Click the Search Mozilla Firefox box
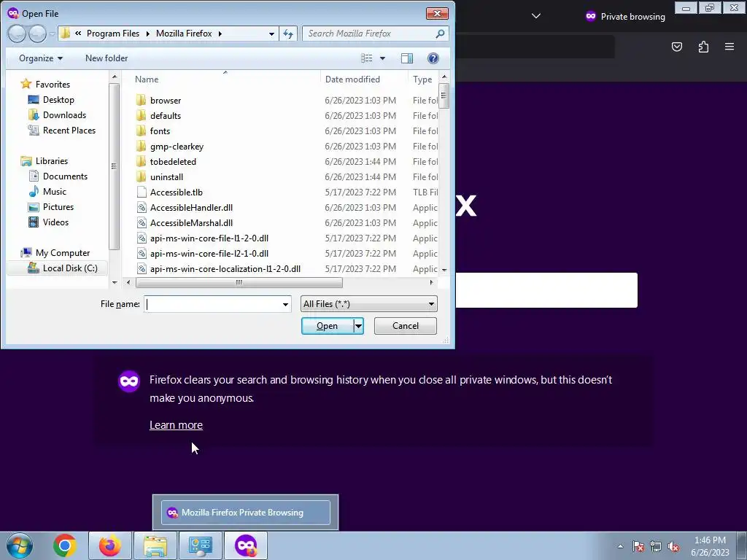This screenshot has width=747, height=560. (368, 34)
